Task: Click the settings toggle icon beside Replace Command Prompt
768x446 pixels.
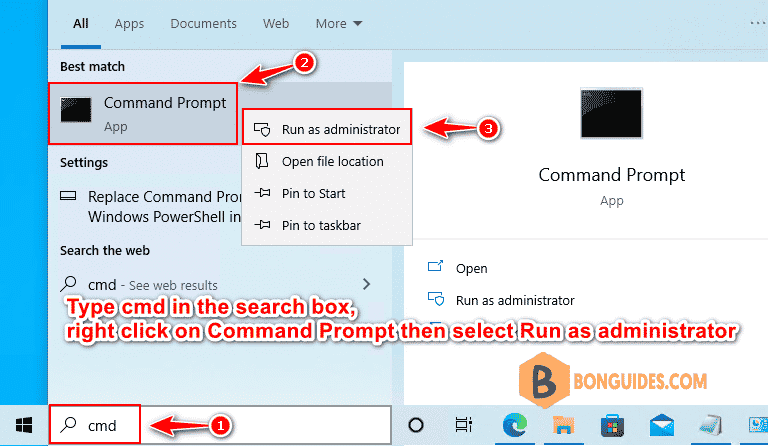Action: pos(68,196)
